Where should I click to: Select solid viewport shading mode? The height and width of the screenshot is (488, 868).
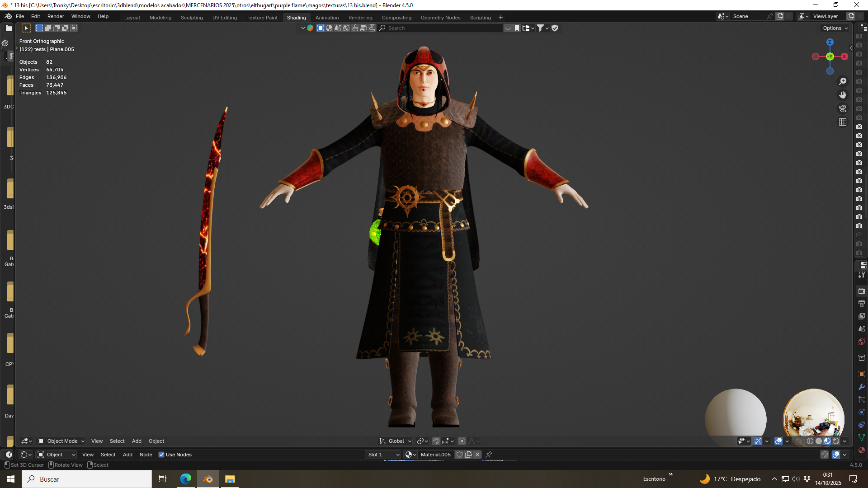819,441
